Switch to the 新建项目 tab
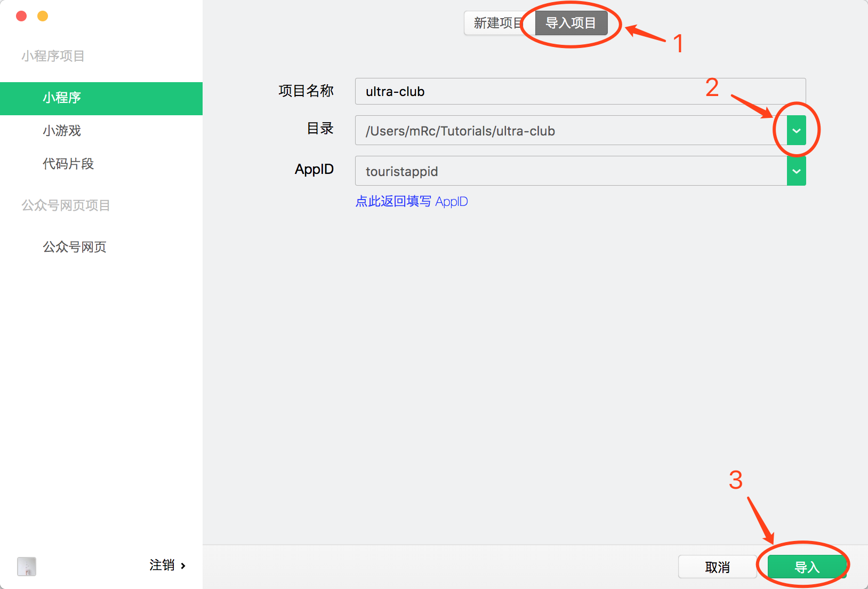The width and height of the screenshot is (868, 589). pos(499,23)
